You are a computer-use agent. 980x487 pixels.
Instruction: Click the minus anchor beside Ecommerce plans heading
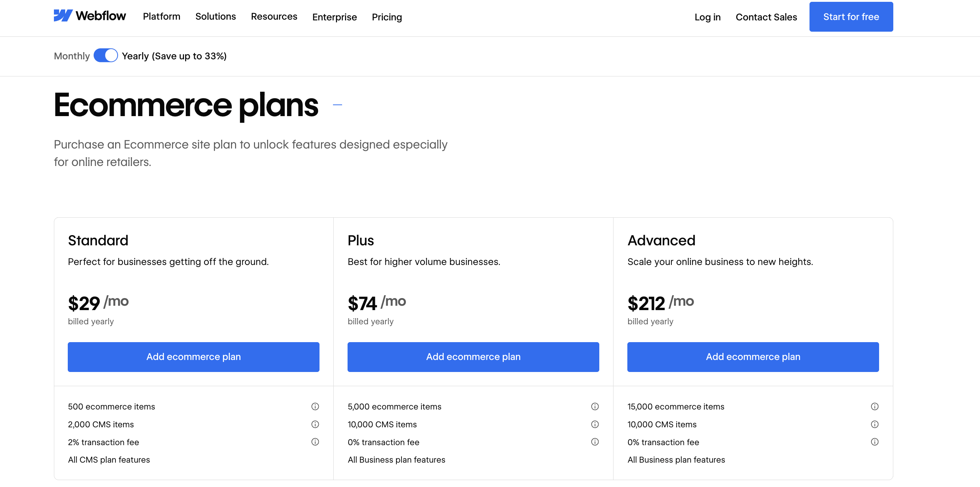(337, 104)
